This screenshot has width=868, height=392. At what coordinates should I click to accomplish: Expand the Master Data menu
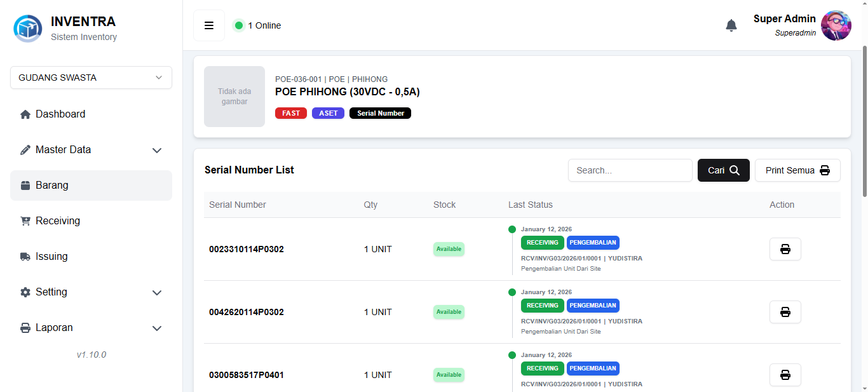[x=91, y=150]
